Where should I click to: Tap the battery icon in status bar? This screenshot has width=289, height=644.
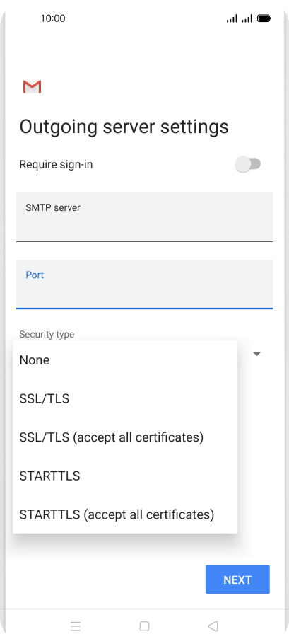264,18
